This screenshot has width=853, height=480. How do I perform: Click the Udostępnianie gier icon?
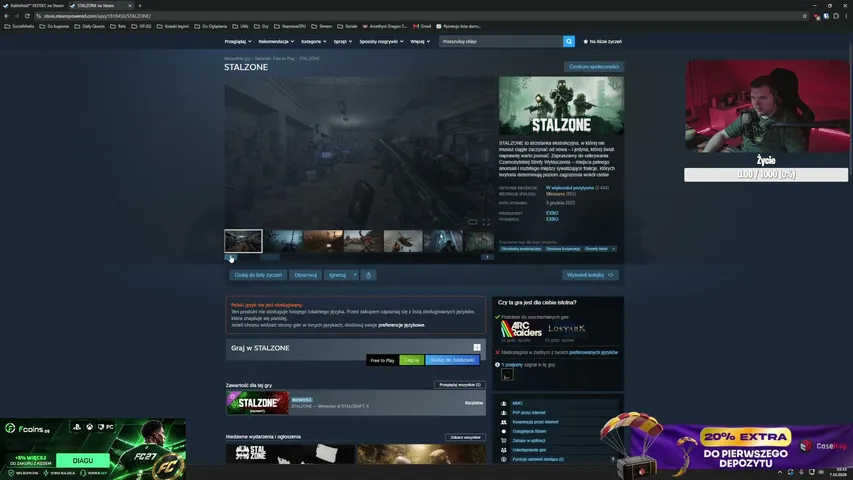click(504, 450)
